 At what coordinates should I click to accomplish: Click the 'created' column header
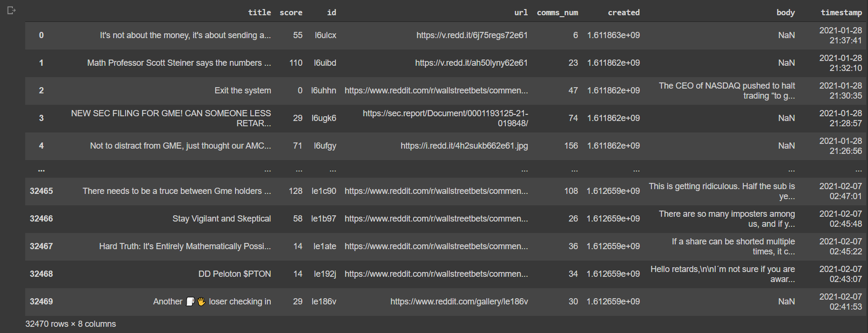623,12
